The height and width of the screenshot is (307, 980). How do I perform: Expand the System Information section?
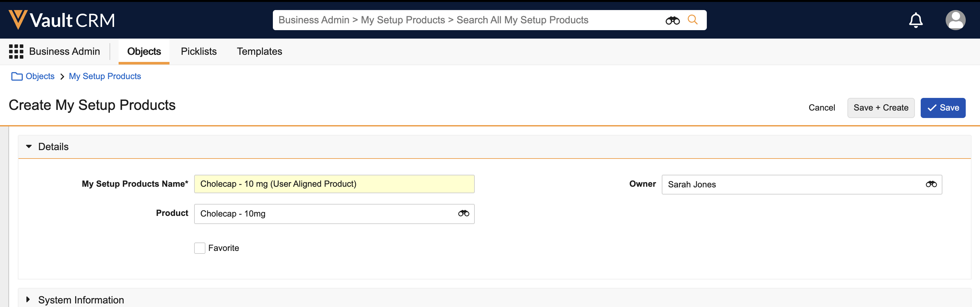(28, 300)
